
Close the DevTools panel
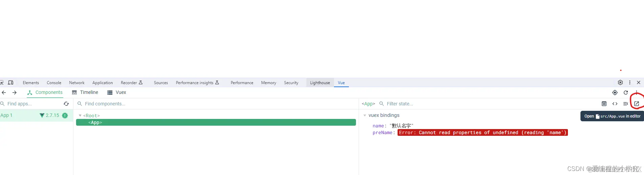[639, 82]
